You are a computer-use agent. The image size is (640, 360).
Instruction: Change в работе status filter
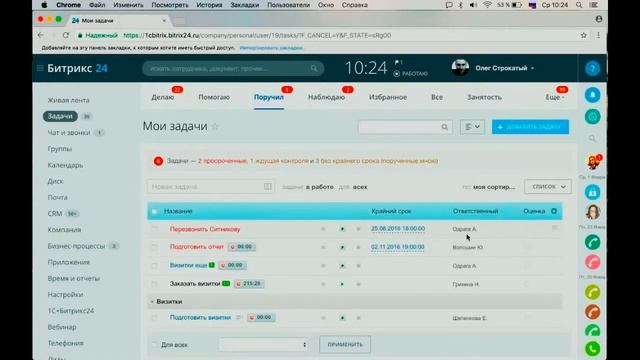point(320,187)
